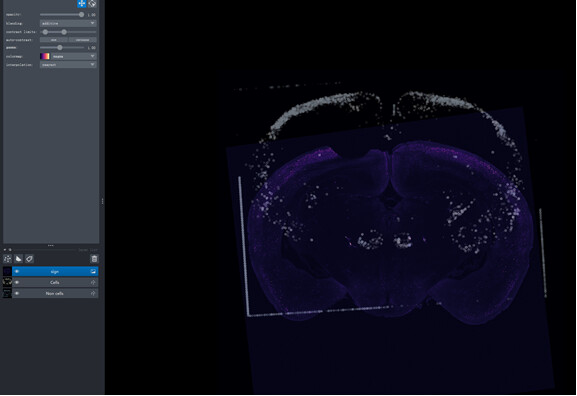Add a new shapes layer
The height and width of the screenshot is (396, 577).
(x=18, y=259)
